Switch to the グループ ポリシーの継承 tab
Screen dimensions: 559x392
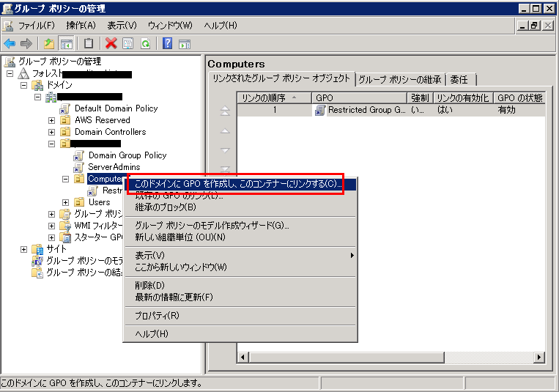tap(399, 79)
